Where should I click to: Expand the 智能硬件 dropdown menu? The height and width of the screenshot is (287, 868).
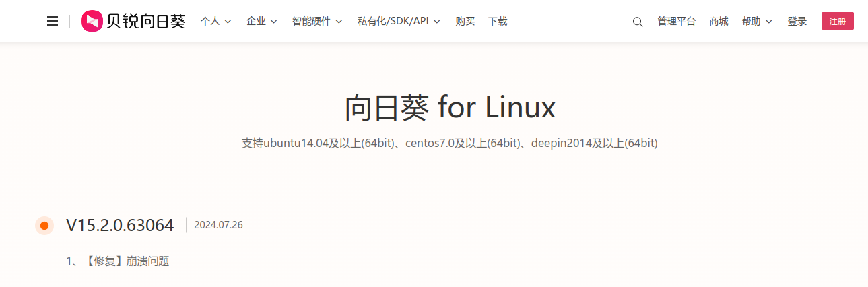coord(317,22)
